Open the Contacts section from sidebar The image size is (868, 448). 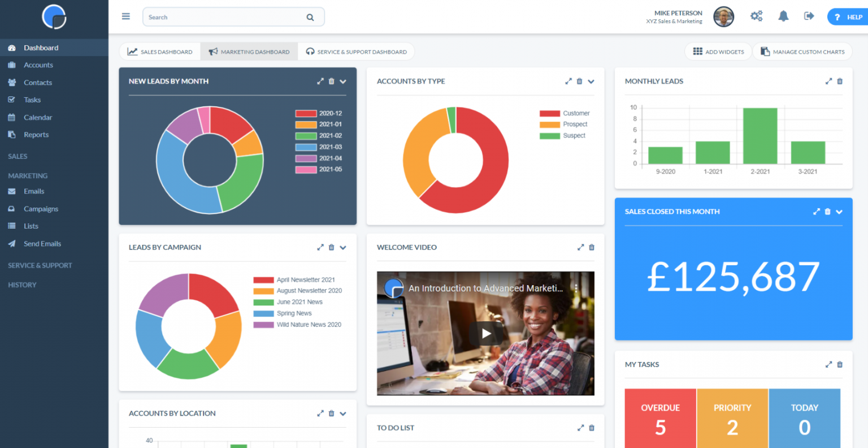coord(38,82)
